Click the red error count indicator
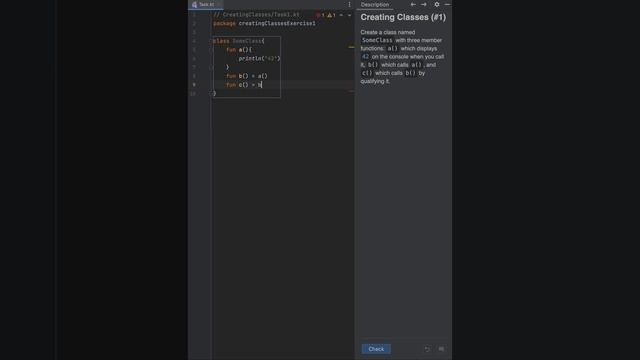 pos(320,15)
